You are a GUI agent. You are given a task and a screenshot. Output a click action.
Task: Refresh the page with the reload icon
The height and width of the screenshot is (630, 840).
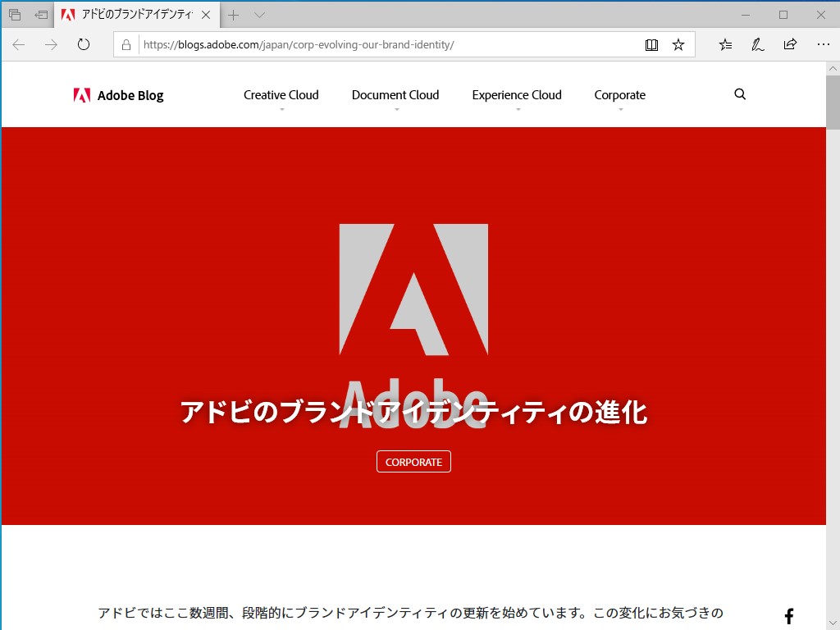(x=84, y=45)
